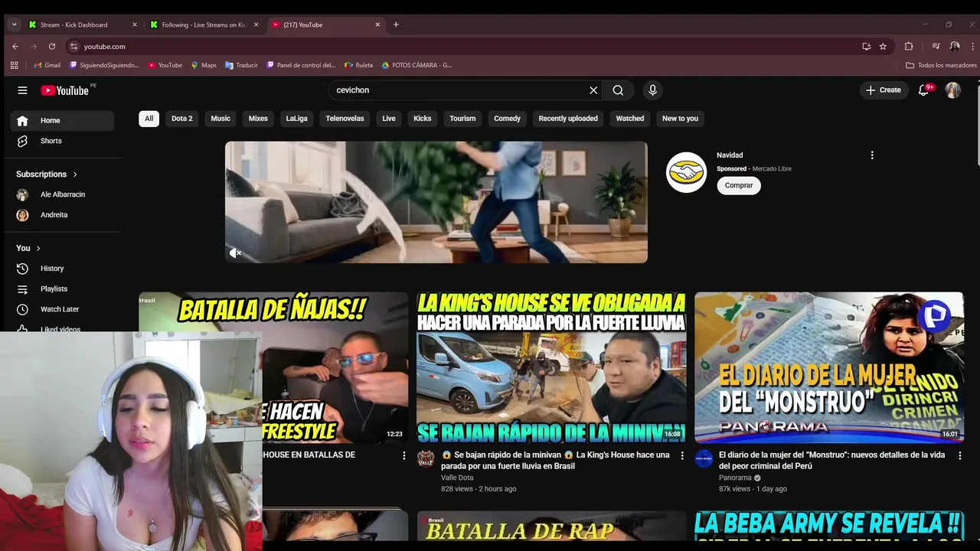The width and height of the screenshot is (980, 551).
Task: Click the magnifier search button
Action: (x=618, y=90)
